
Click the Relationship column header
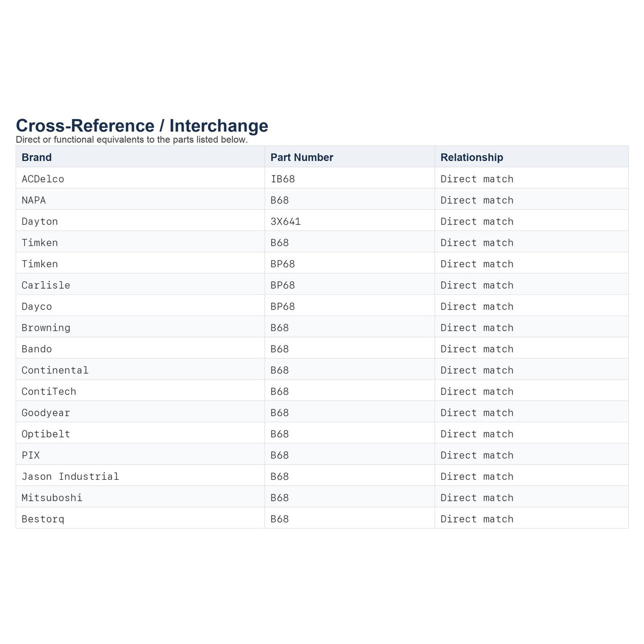tap(531, 157)
